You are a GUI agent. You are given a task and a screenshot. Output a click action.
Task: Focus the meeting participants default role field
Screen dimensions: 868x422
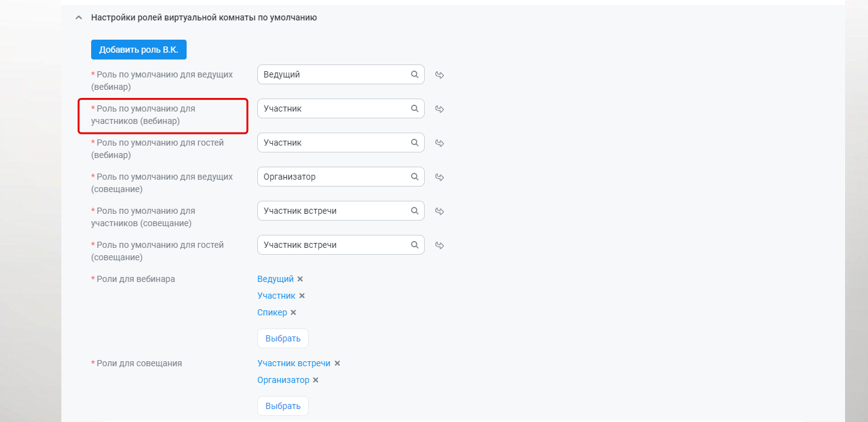341,211
